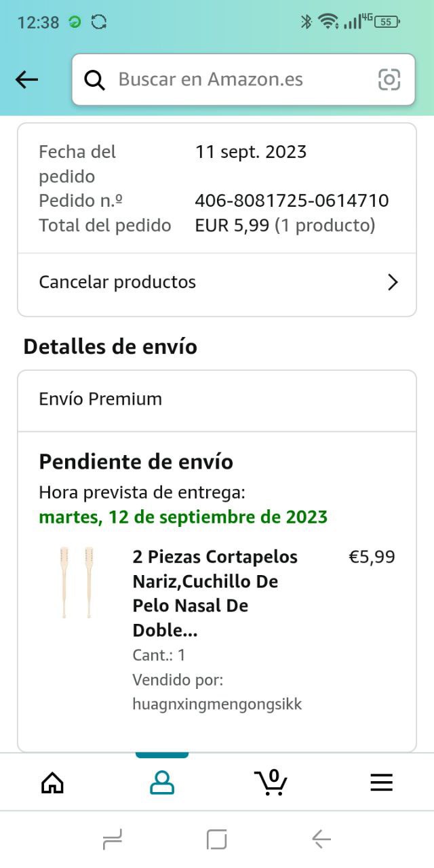This screenshot has width=434, height=868.
Task: Select the Cancelar productos option
Action: tap(117, 282)
